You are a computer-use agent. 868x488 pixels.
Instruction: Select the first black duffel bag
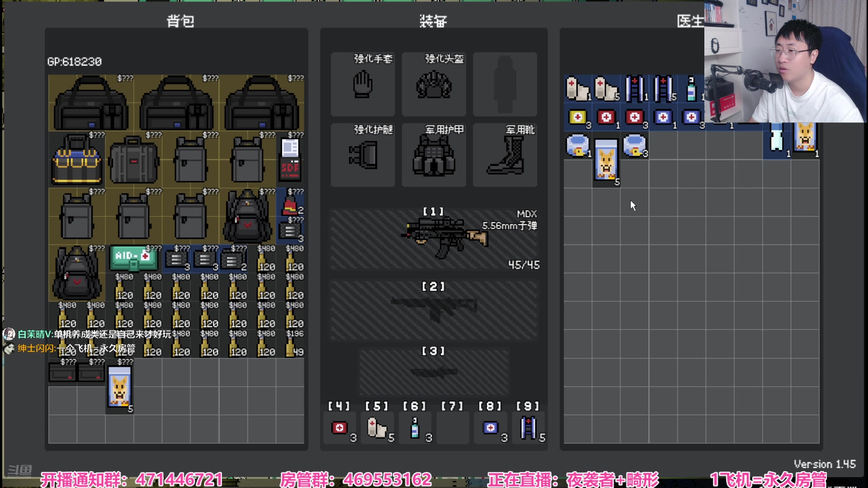(x=91, y=103)
